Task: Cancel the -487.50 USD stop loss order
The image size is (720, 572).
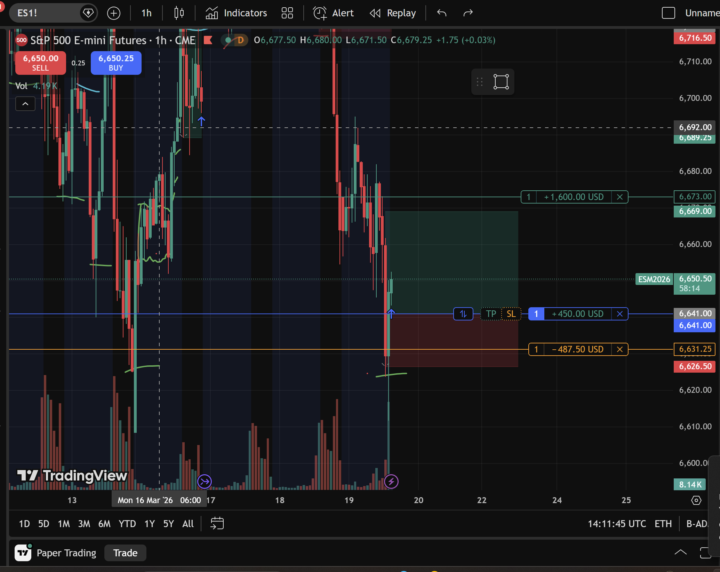Action: [619, 349]
